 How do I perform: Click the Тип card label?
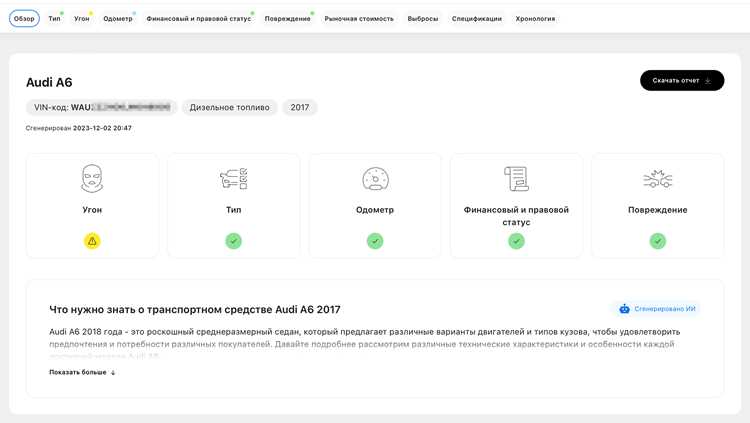point(233,210)
